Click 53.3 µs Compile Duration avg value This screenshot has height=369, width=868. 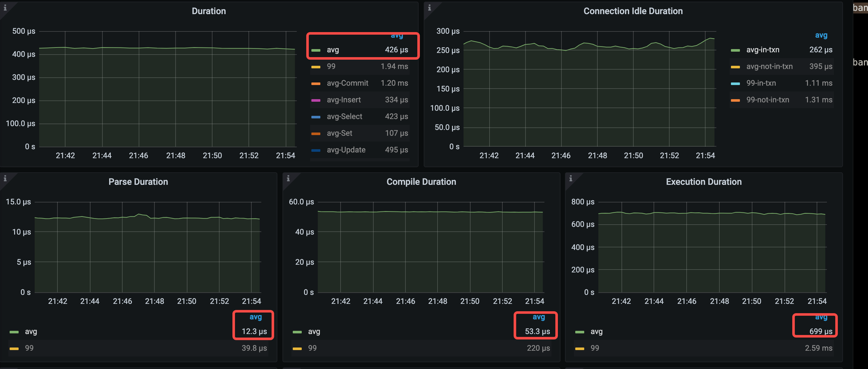(537, 332)
